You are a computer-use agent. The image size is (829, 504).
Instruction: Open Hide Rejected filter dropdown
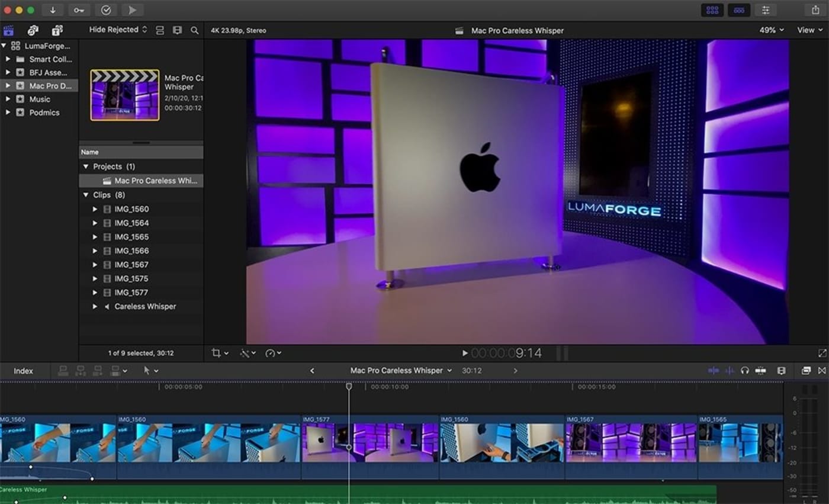pyautogui.click(x=118, y=30)
